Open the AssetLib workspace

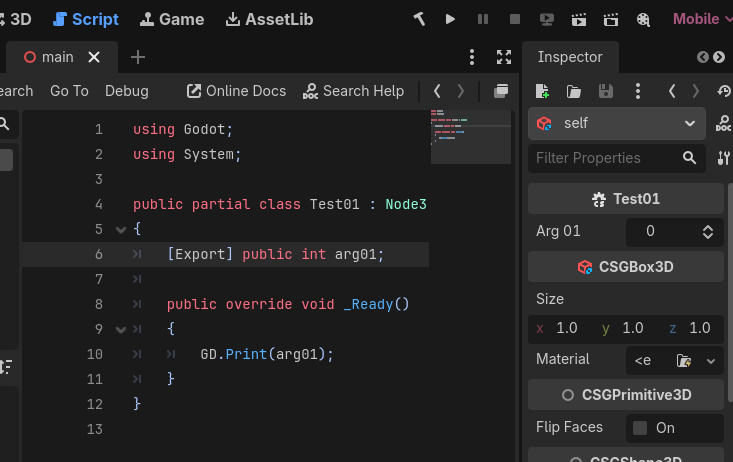(x=269, y=19)
